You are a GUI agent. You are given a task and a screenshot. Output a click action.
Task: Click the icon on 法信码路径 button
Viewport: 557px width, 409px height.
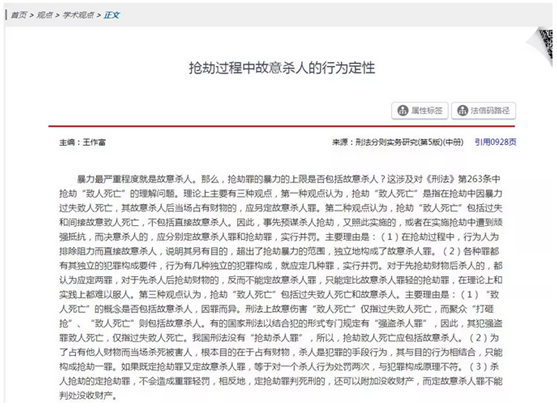click(x=462, y=111)
